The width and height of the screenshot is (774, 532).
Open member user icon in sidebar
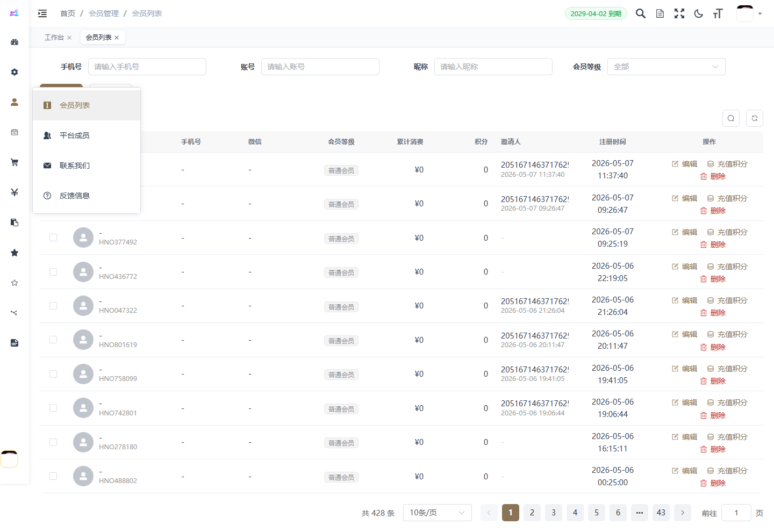coord(15,102)
